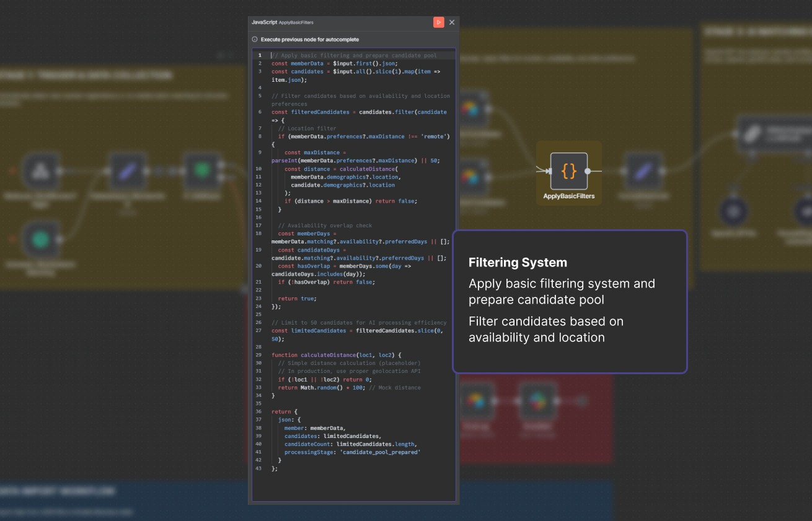
Task: Click 'return Math.random() * 100;' line
Action: 350,388
